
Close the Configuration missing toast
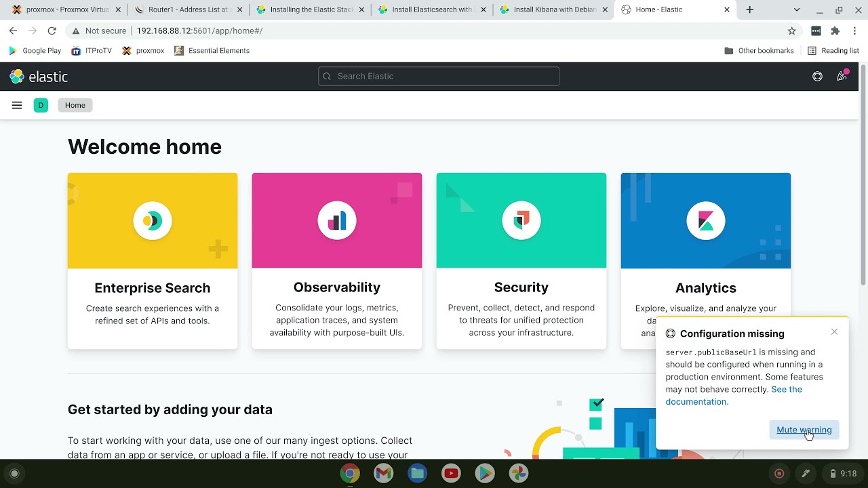(834, 331)
